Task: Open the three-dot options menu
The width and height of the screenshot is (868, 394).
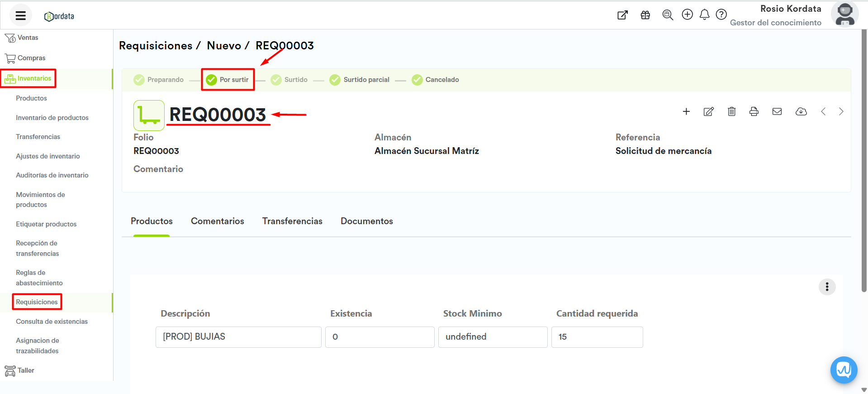Action: coord(827,287)
